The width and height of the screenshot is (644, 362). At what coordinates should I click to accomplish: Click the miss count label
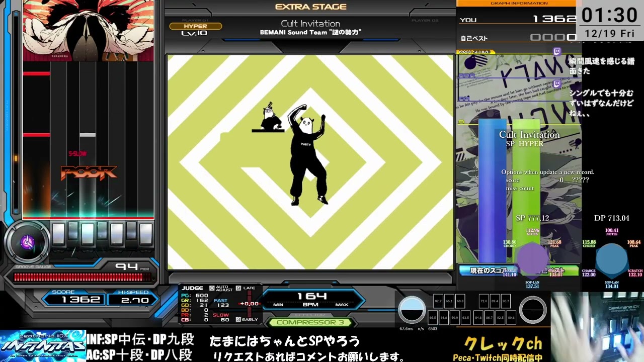[x=520, y=188]
